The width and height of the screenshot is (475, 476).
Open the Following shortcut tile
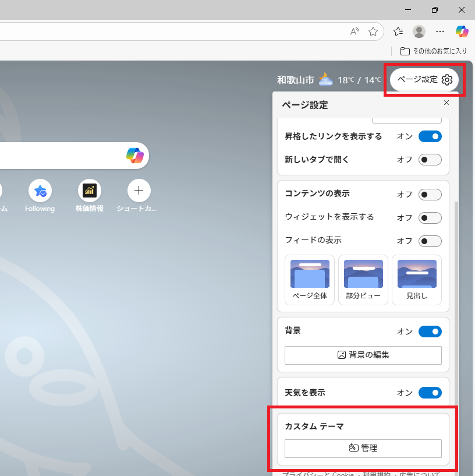click(40, 191)
